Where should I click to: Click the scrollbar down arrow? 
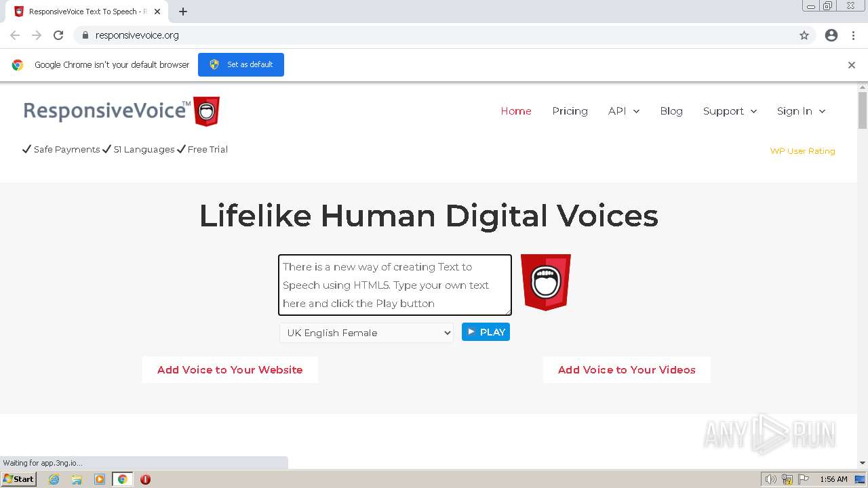click(x=863, y=463)
